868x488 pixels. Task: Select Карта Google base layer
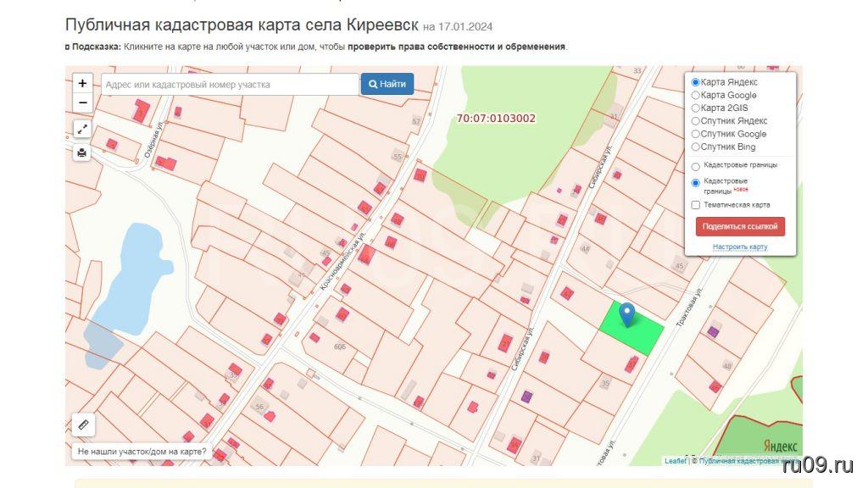[x=696, y=96]
